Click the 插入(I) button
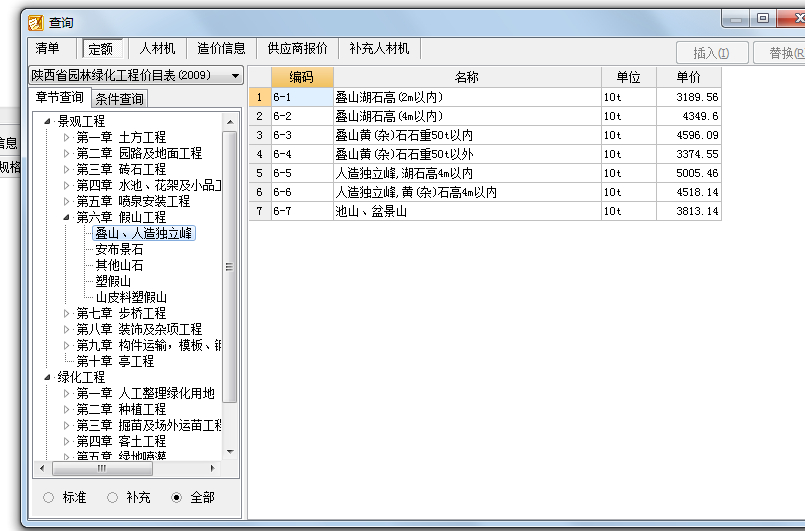Screen dimensions: 805x531 click(x=711, y=53)
